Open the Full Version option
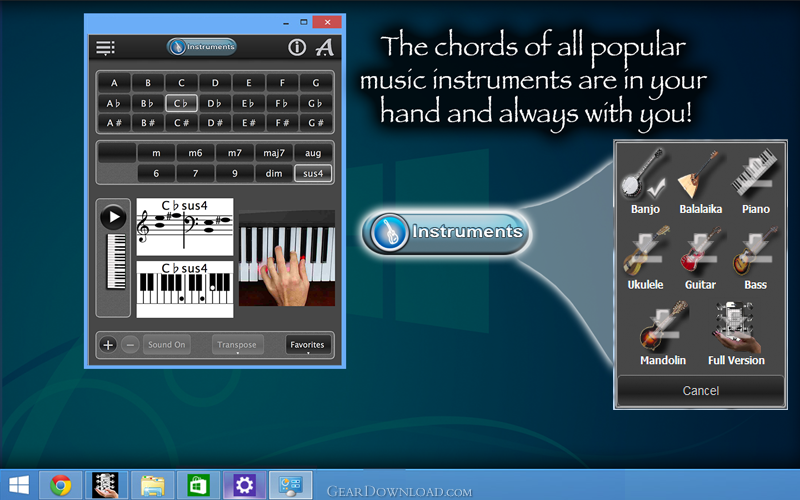800x500 pixels. [x=736, y=334]
